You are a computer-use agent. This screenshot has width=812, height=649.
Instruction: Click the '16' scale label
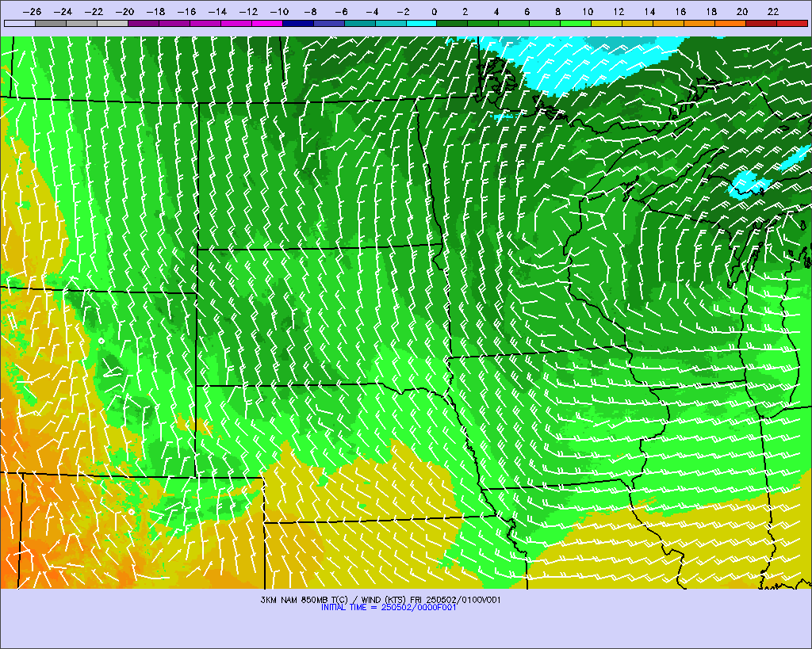(x=680, y=12)
